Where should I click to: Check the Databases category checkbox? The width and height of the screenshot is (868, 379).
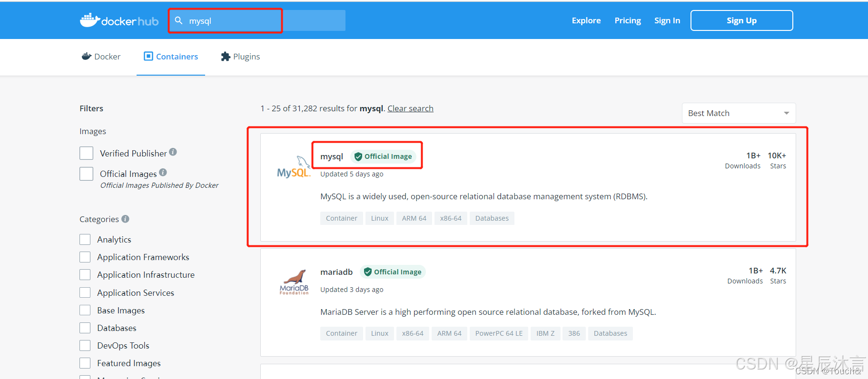(x=85, y=328)
